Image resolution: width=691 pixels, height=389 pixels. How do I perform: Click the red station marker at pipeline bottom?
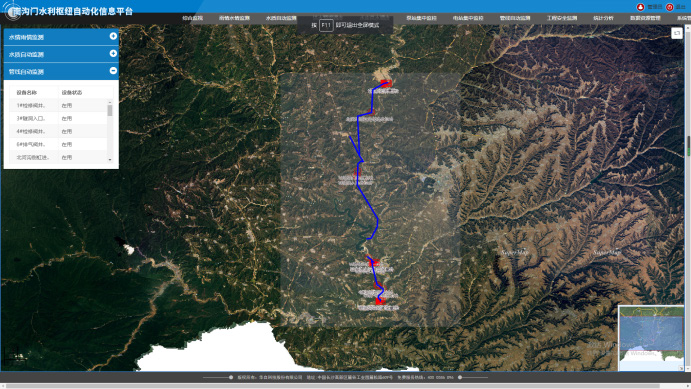coord(380,301)
